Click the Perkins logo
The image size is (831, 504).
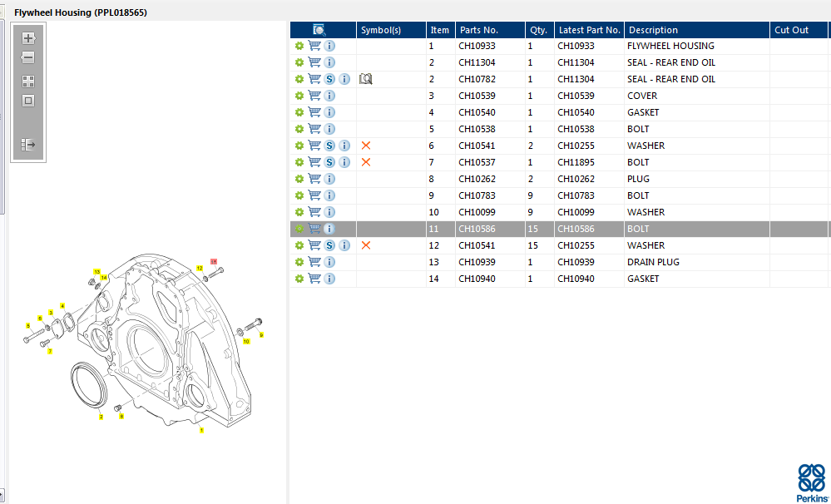pos(811,482)
